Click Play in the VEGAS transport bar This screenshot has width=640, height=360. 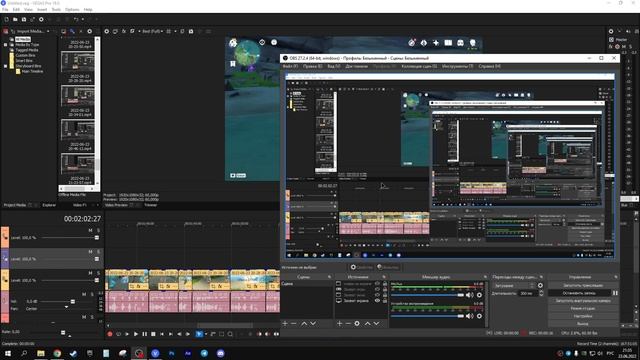point(136,334)
